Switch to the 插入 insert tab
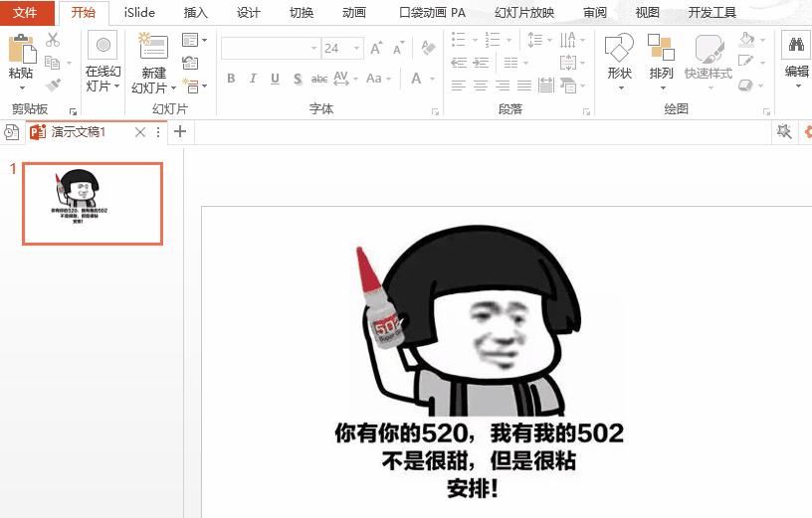812x518 pixels. pyautogui.click(x=196, y=12)
